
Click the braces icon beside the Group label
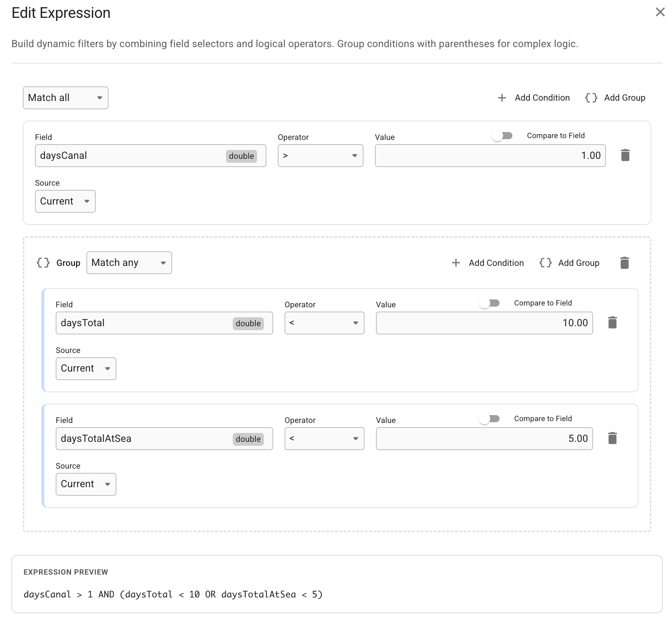[43, 263]
